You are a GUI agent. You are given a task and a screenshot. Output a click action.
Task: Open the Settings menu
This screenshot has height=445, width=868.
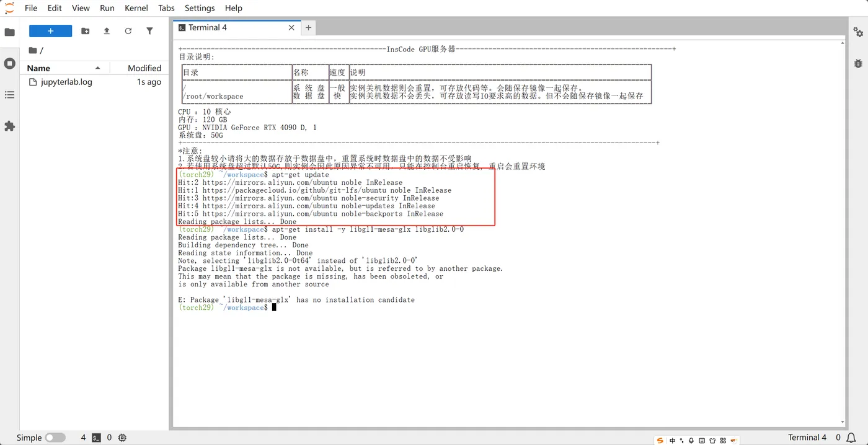tap(200, 8)
